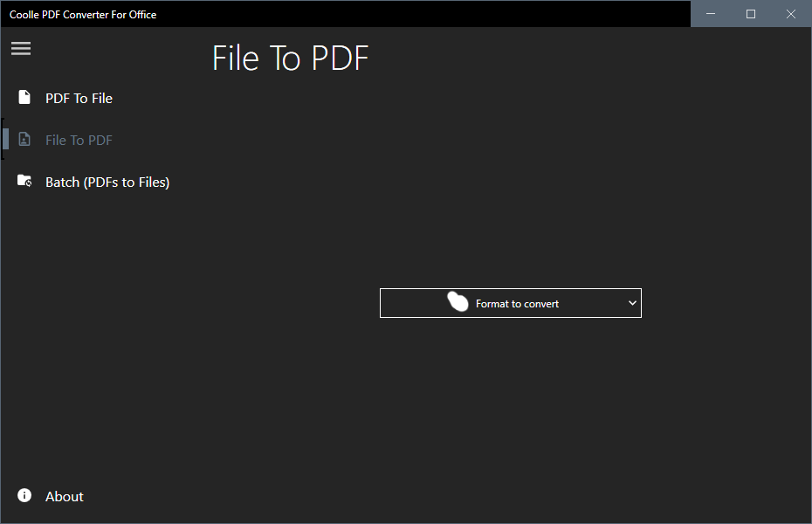Viewport: 812px width, 524px height.
Task: Click the PDF To File document icon
Action: [x=24, y=98]
